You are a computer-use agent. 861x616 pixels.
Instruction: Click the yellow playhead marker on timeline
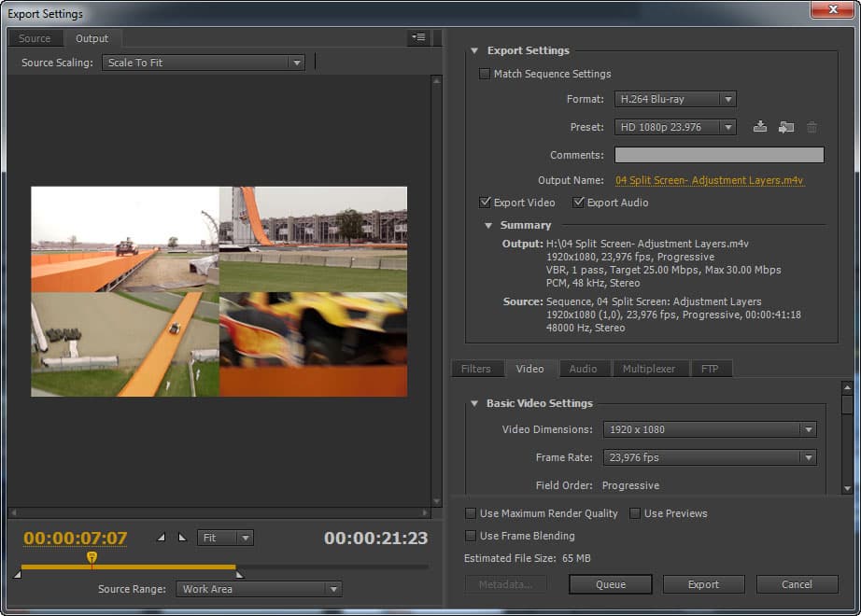(x=92, y=557)
